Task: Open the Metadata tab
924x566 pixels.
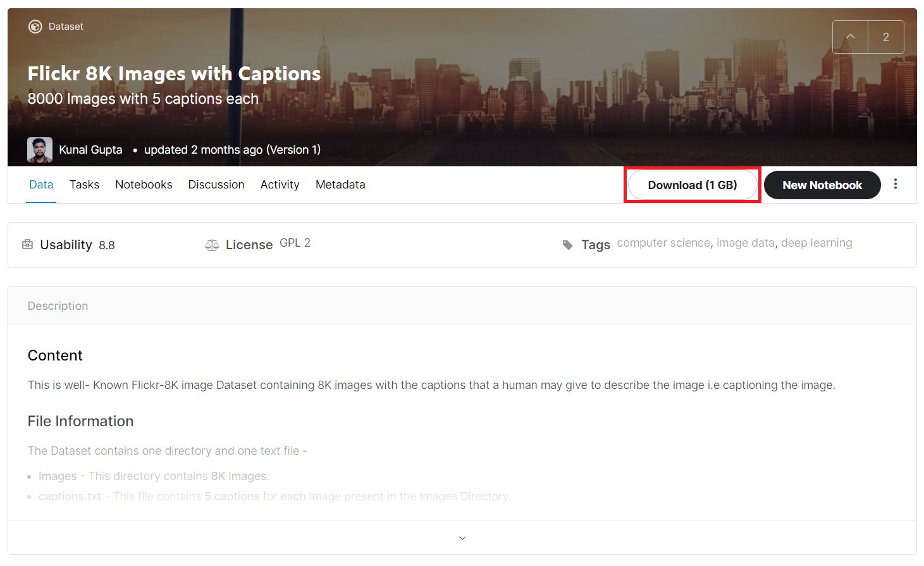Action: [340, 185]
